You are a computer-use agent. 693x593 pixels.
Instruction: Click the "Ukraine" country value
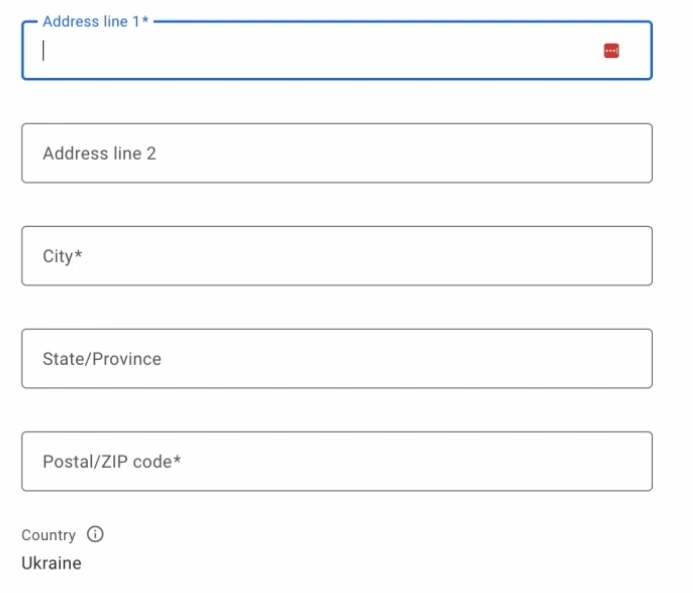coord(51,563)
